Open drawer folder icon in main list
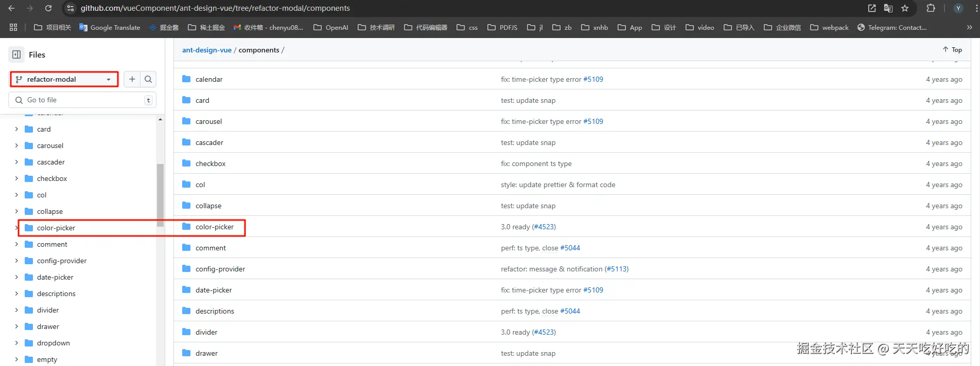Viewport: 980px width, 366px height. [x=186, y=353]
